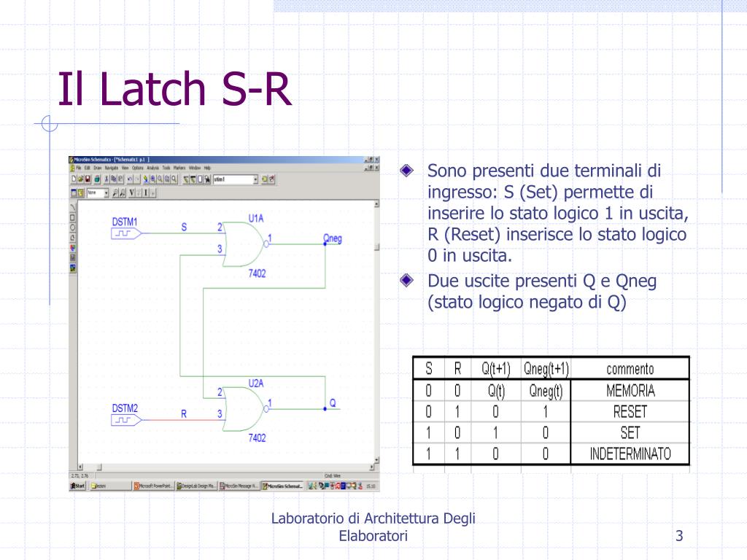The width and height of the screenshot is (747, 560).
Task: Click the horizontal scrollbar left arrow
Action: click(80, 467)
